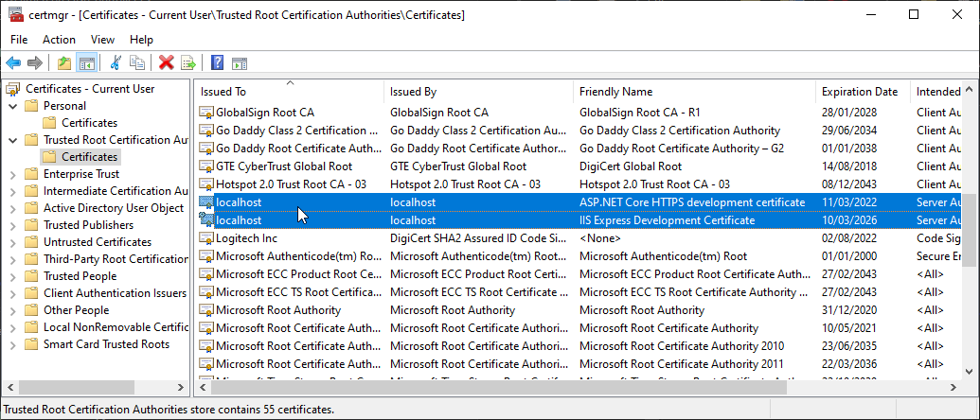Expand the Active Directory User Object node
Viewport: 980px width, 420px height.
[13, 208]
